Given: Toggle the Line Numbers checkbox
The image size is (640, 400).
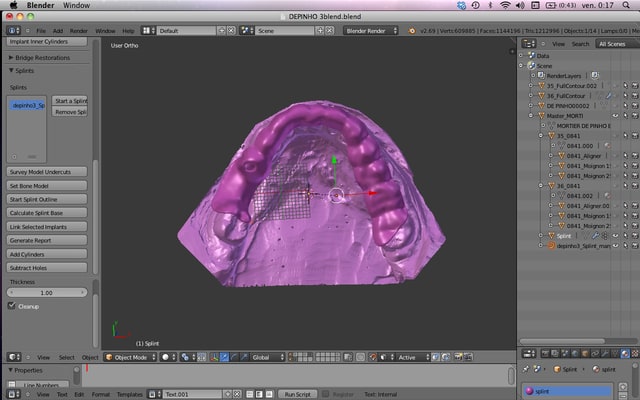Looking at the screenshot, I should [12, 384].
